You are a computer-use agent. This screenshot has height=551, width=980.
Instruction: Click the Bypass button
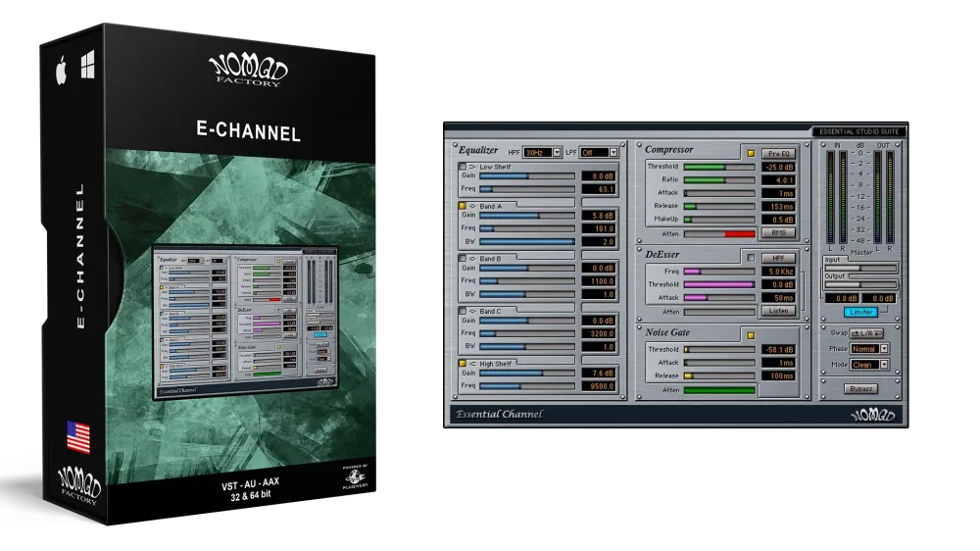(860, 389)
